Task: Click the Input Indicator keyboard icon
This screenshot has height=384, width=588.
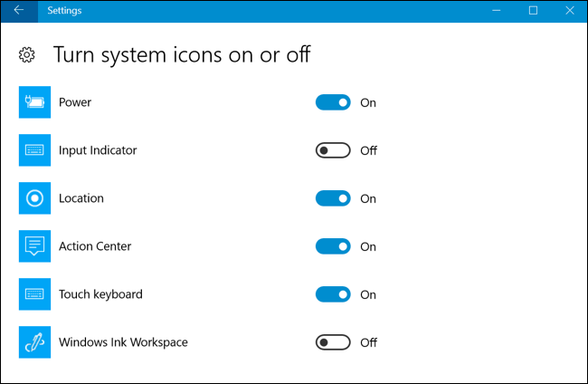Action: (36, 150)
